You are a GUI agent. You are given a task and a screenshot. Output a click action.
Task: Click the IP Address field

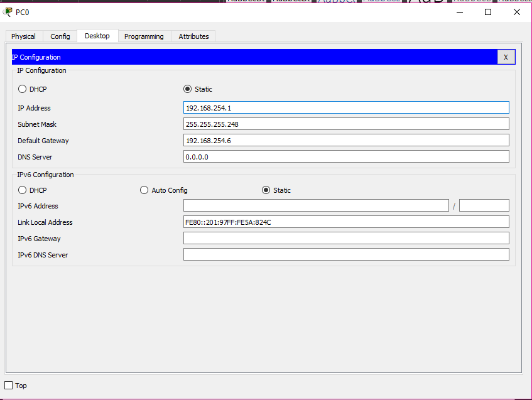(345, 107)
